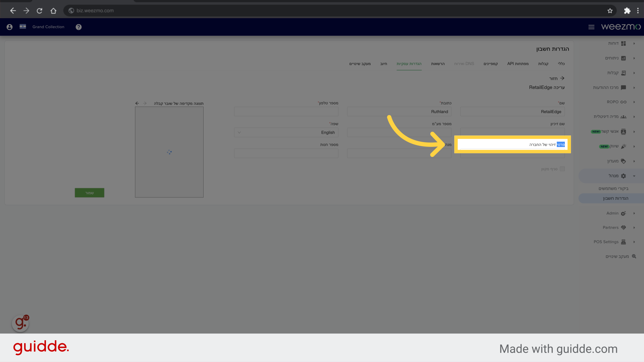This screenshot has width=644, height=362.
Task: Switch to the כללי tab
Action: click(x=561, y=64)
